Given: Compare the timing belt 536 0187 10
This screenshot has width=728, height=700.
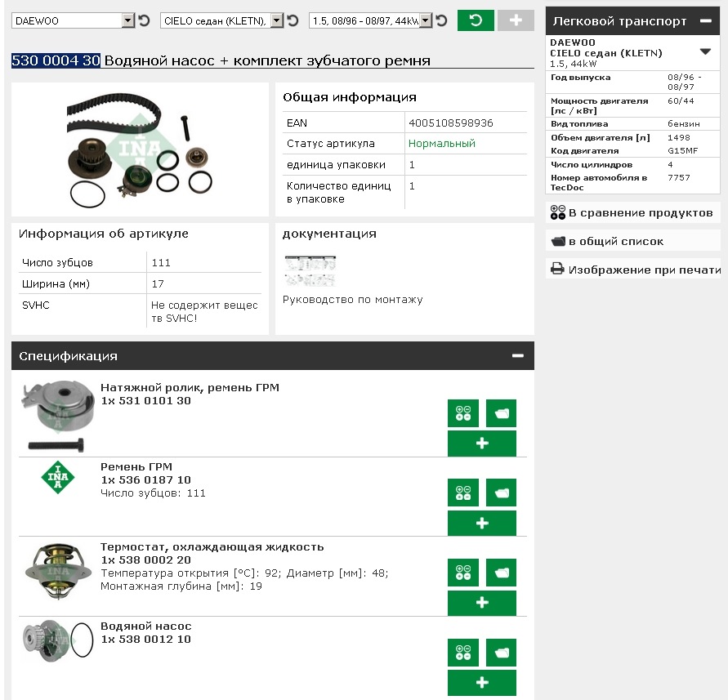Looking at the screenshot, I should pos(463,493).
